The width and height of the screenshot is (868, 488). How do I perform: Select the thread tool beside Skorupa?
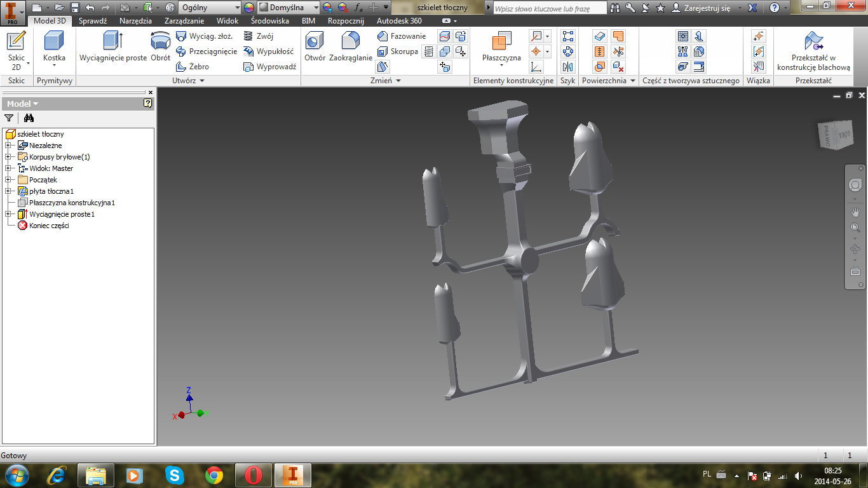point(429,51)
